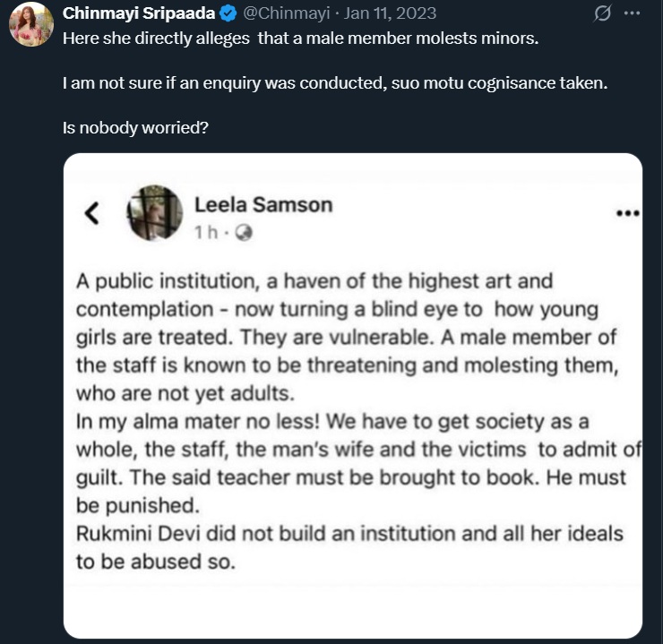Viewport: 663px width, 644px height.
Task: Click the 'Rukmini Devi did not build' paragraph
Action: tap(349, 549)
